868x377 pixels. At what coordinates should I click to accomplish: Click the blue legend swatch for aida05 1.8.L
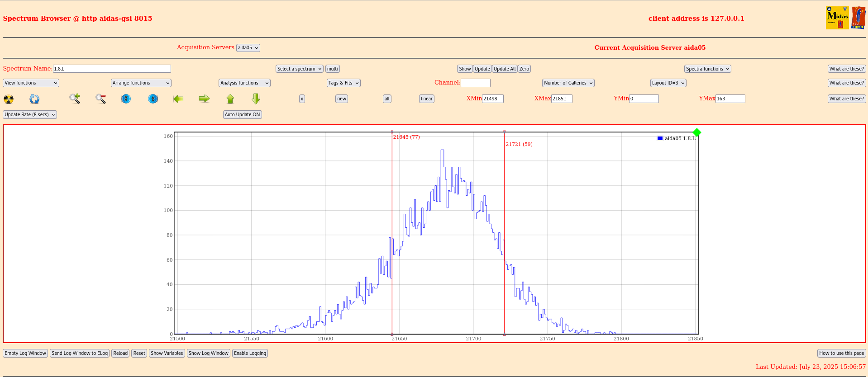660,138
